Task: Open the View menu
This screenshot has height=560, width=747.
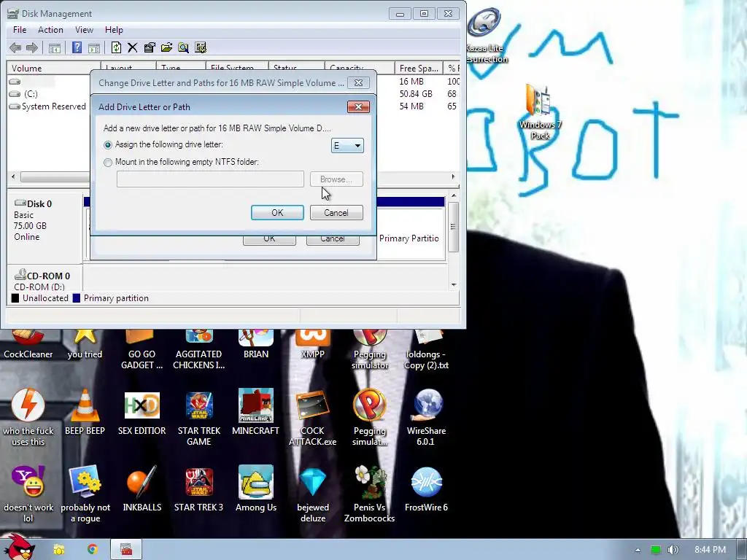Action: (x=84, y=29)
